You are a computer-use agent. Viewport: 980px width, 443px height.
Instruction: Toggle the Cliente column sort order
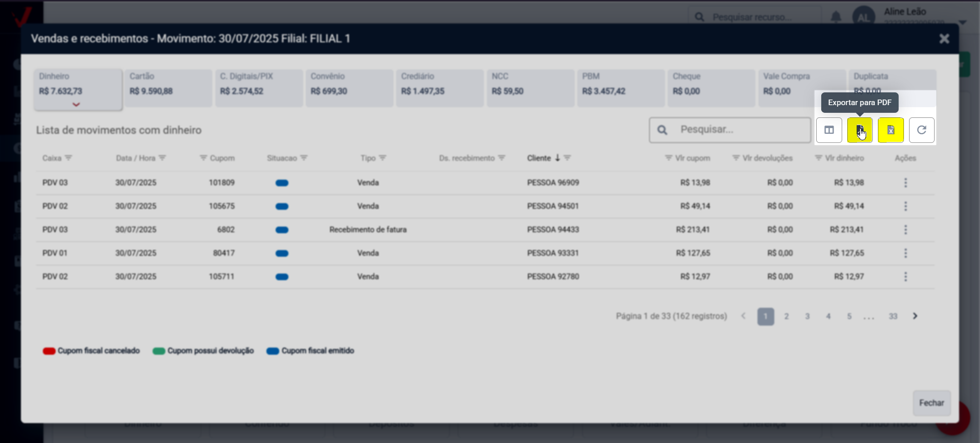[x=557, y=158]
